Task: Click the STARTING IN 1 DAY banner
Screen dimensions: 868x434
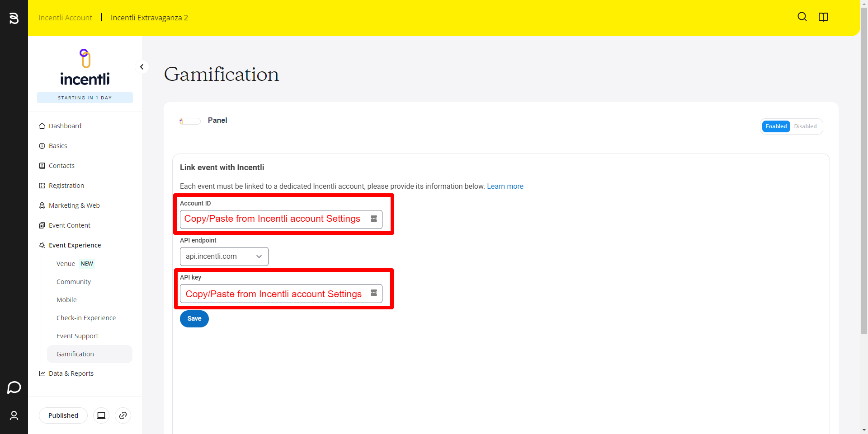Action: 85,98
